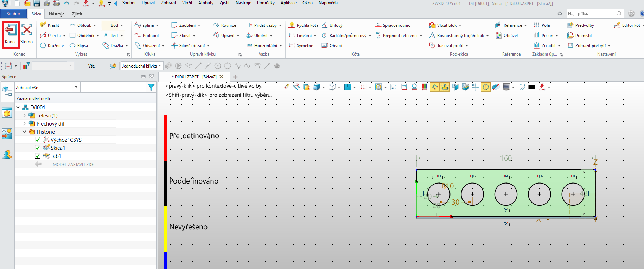This screenshot has height=269, width=644.
Task: Click the Vše filter button
Action: point(91,66)
